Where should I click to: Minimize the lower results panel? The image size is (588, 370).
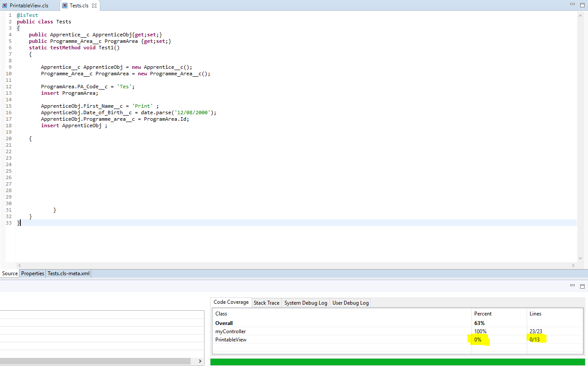click(x=573, y=286)
